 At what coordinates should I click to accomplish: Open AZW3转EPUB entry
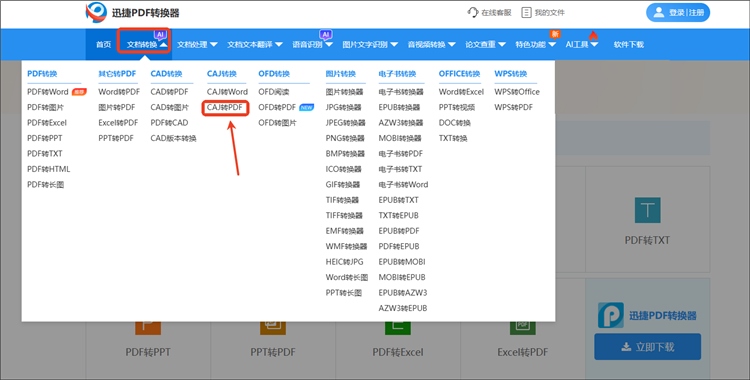click(403, 308)
